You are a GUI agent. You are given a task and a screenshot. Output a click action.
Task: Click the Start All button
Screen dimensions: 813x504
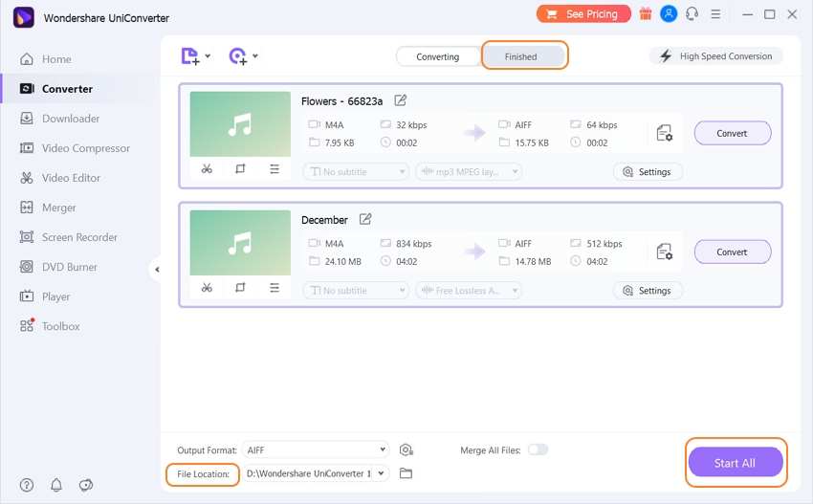tap(736, 462)
